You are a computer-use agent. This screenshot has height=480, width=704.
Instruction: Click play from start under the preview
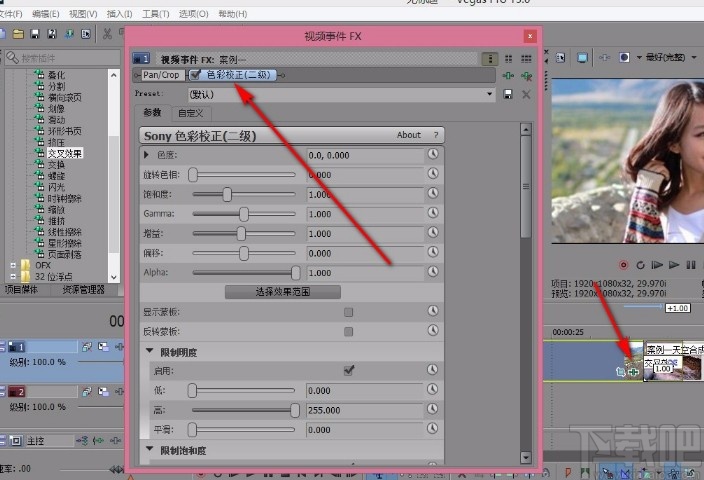pos(657,265)
